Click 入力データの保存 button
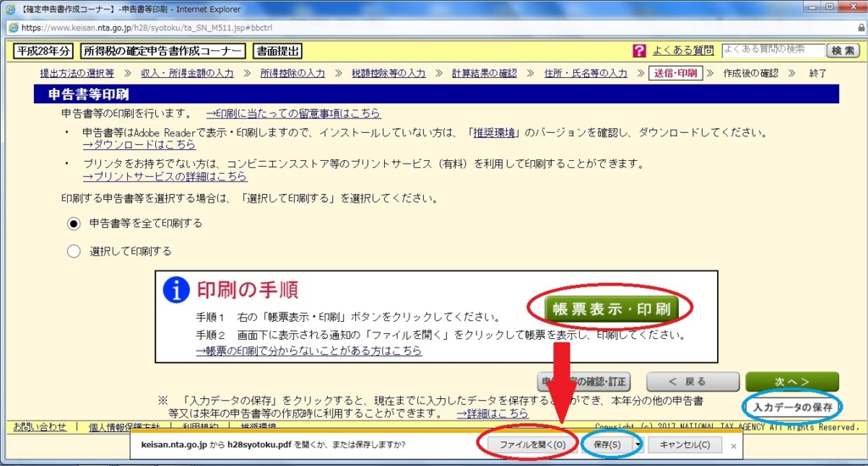Viewport: 868px width, 466px height. 793,407
